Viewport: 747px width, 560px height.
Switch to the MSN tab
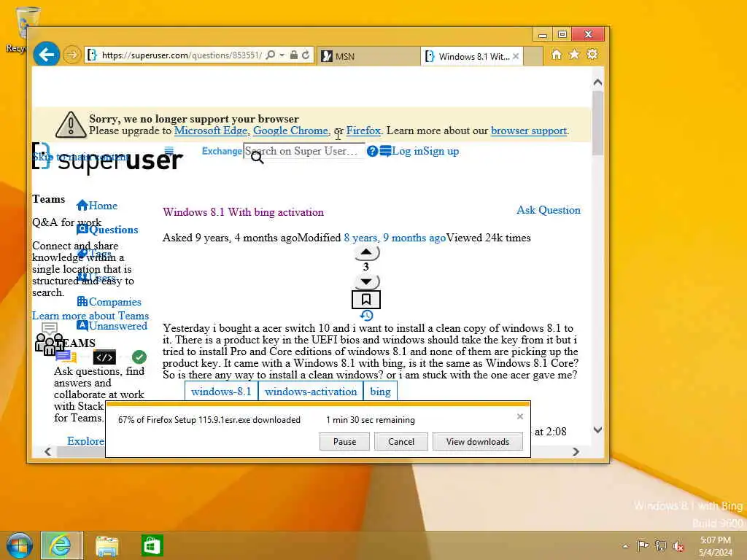coord(369,56)
